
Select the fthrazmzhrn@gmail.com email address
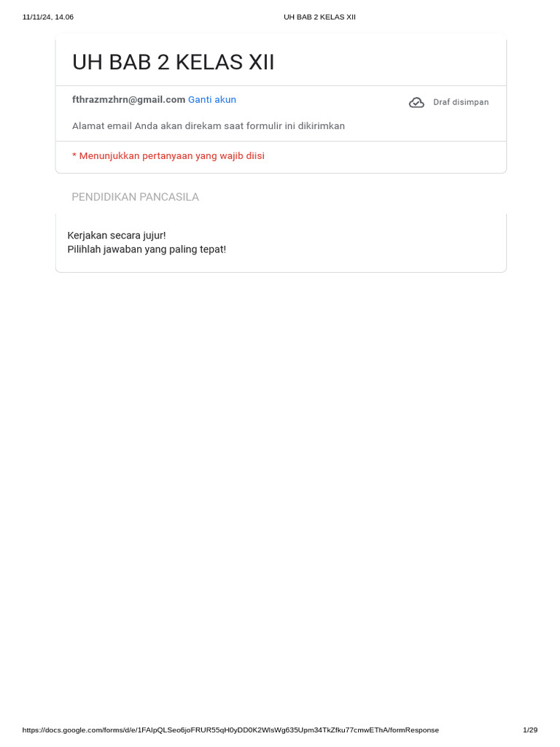click(x=128, y=100)
